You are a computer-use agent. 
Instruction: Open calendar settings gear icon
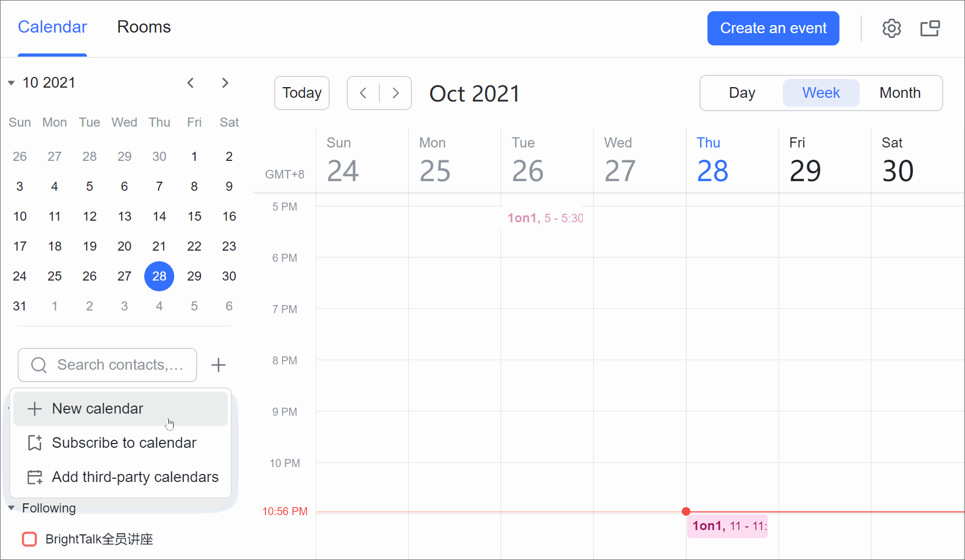[891, 28]
